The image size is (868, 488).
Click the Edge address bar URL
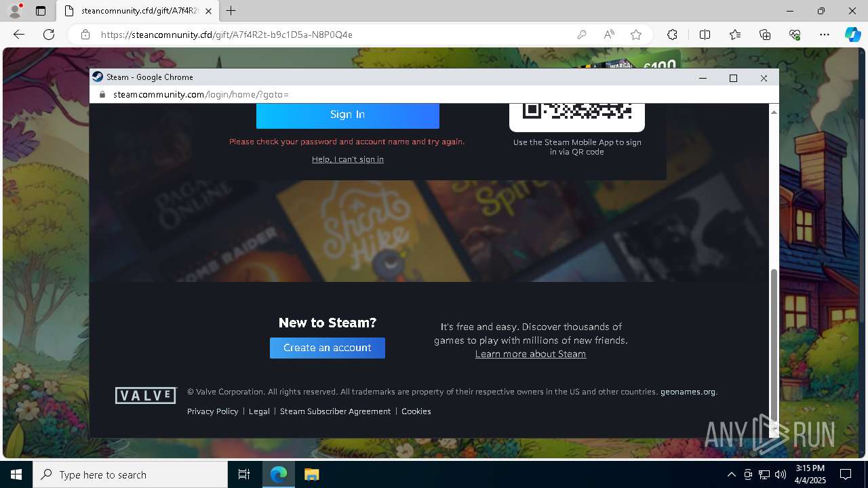click(x=226, y=35)
